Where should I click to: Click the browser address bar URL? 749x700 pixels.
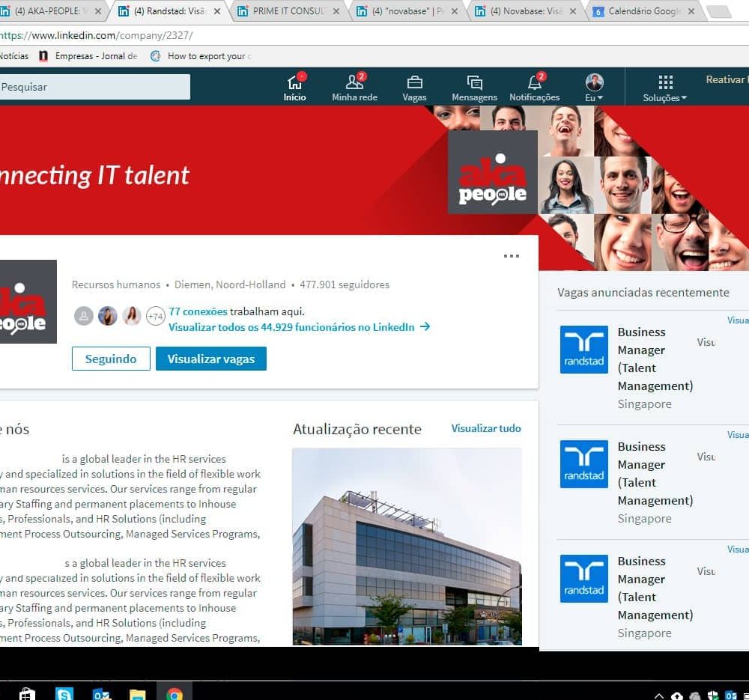[96, 35]
